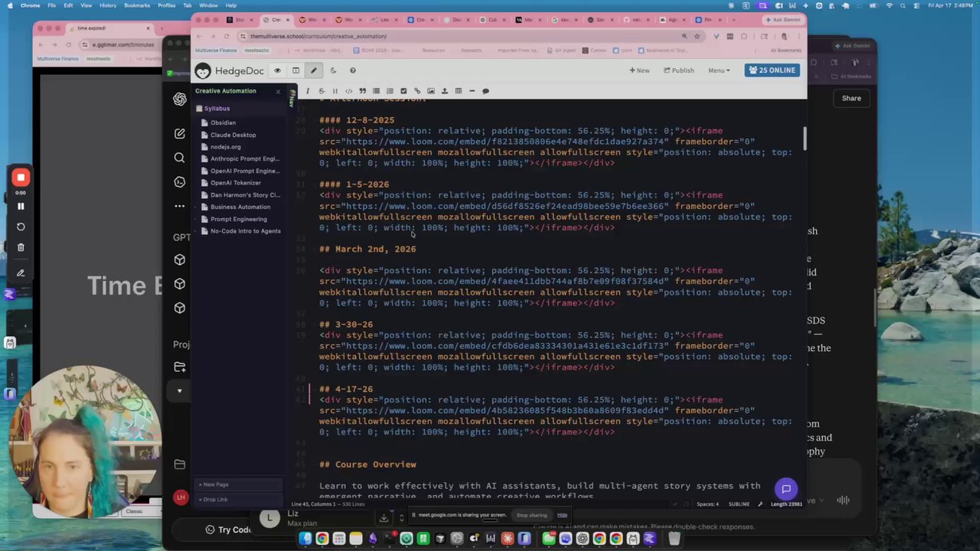
Task: Bookmark this page with the star icon
Action: pyautogui.click(x=697, y=36)
